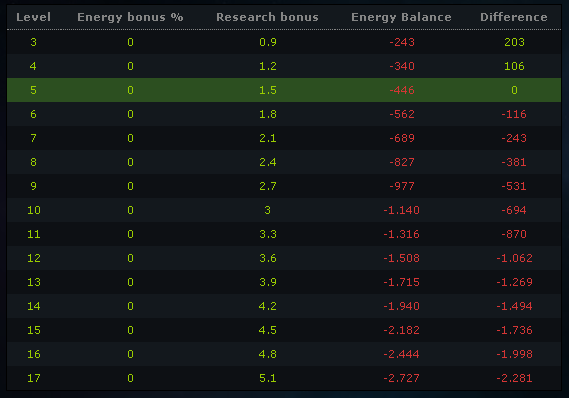The image size is (569, 398).
Task: Select the level 14 row number
Action: pos(34,306)
